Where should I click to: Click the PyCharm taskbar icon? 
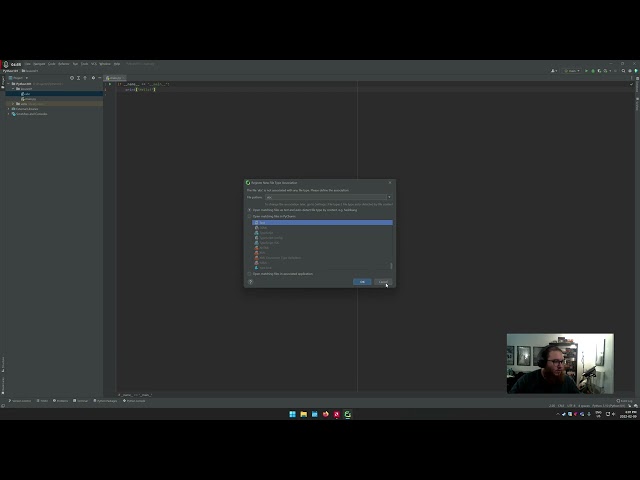point(348,414)
